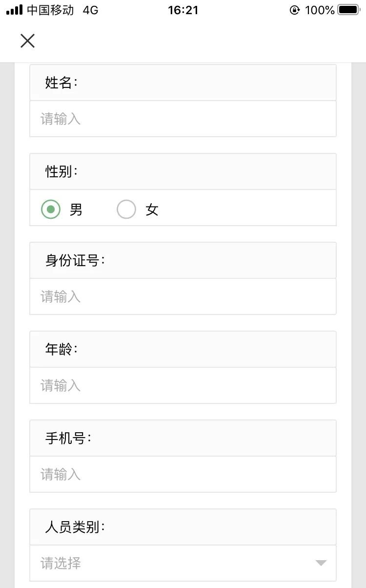Click the 身份证号 input field
This screenshot has width=366, height=588.
click(x=183, y=296)
